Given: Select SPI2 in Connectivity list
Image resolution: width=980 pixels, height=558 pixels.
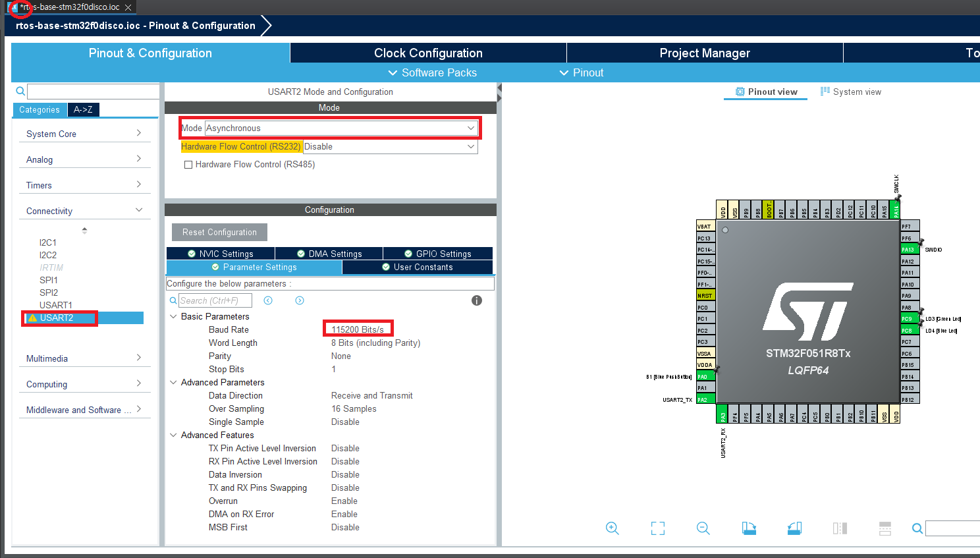Looking at the screenshot, I should point(49,293).
